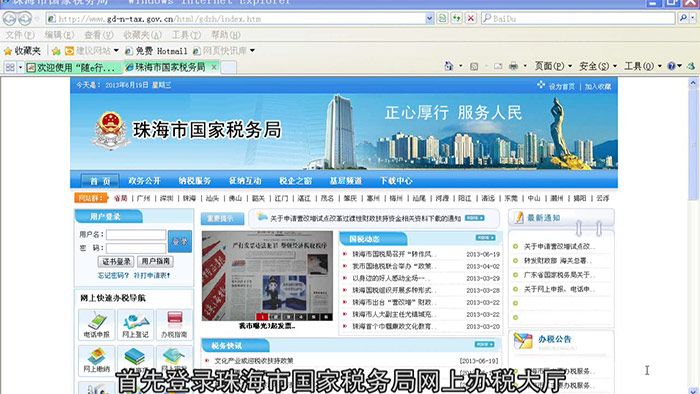This screenshot has width=700, height=394.
Task: Open the 纳税服务 navigation item
Action: tap(195, 181)
